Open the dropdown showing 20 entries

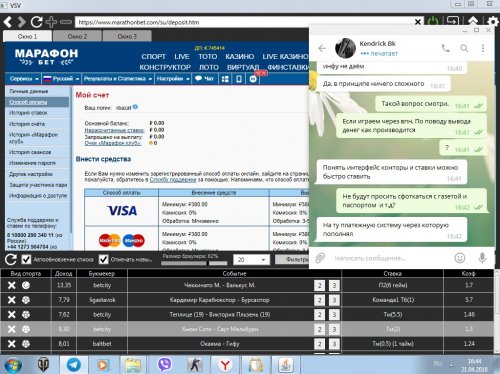(x=251, y=259)
